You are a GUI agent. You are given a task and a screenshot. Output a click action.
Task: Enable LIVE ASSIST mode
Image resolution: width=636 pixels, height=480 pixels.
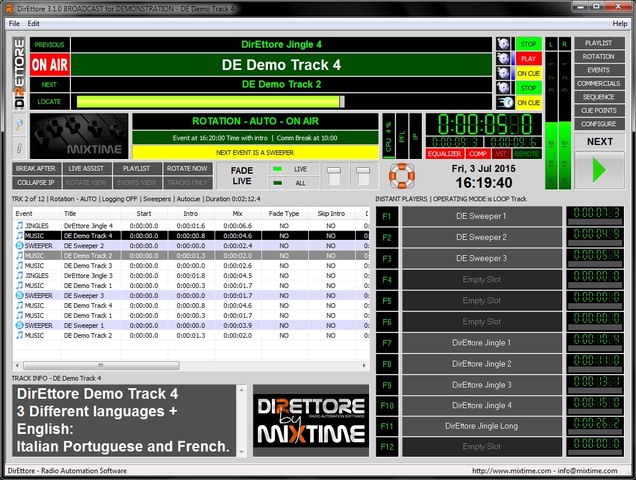tap(86, 168)
